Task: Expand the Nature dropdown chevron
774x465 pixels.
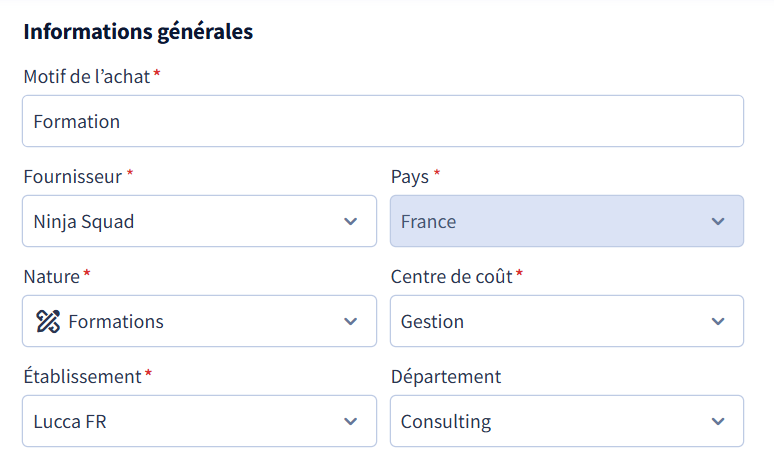Action: [350, 322]
